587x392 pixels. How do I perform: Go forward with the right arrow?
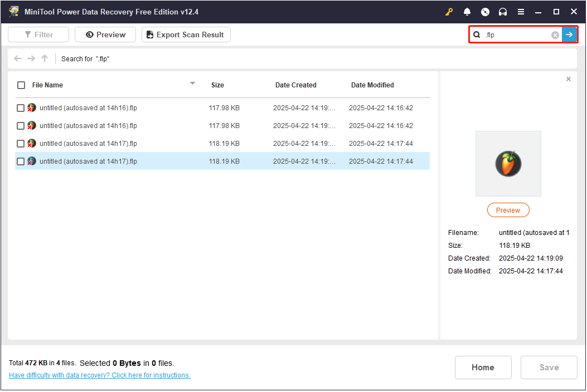point(31,58)
